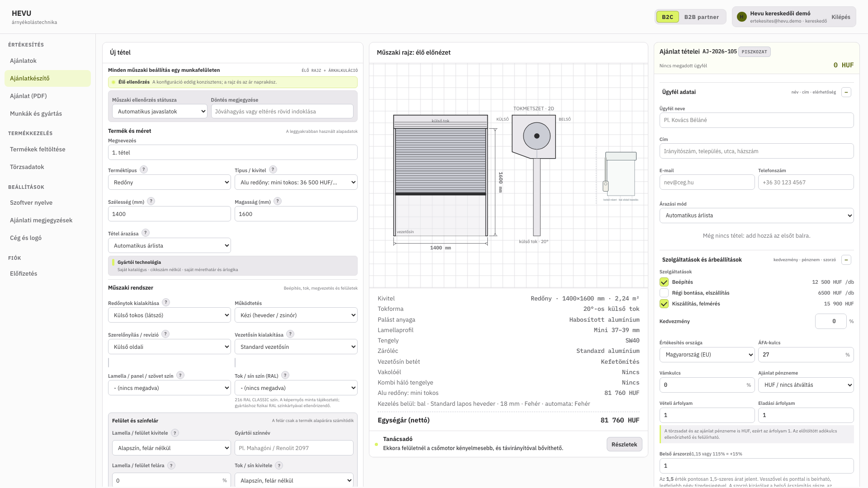Click the Megnevezés input field
The image size is (868, 488).
click(233, 153)
